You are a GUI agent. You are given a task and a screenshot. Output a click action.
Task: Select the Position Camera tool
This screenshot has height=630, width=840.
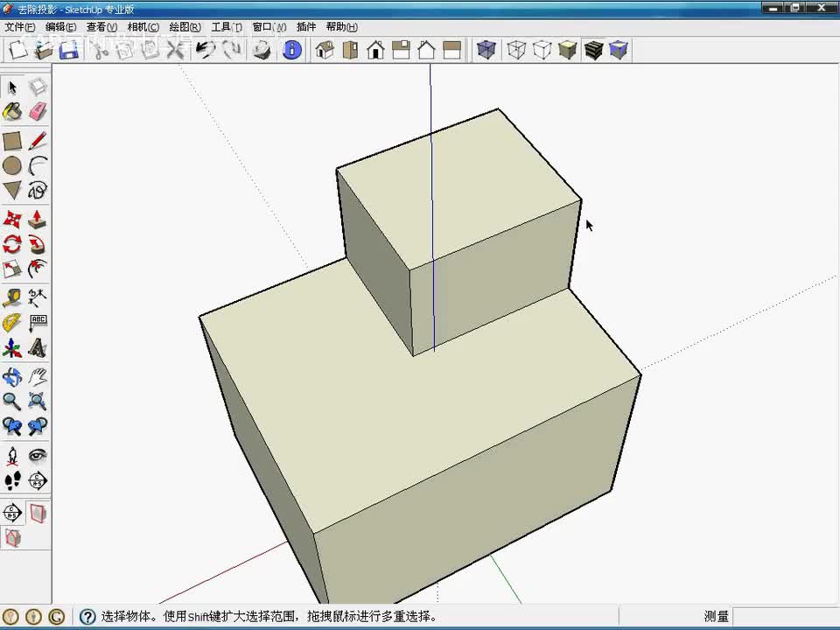12,456
